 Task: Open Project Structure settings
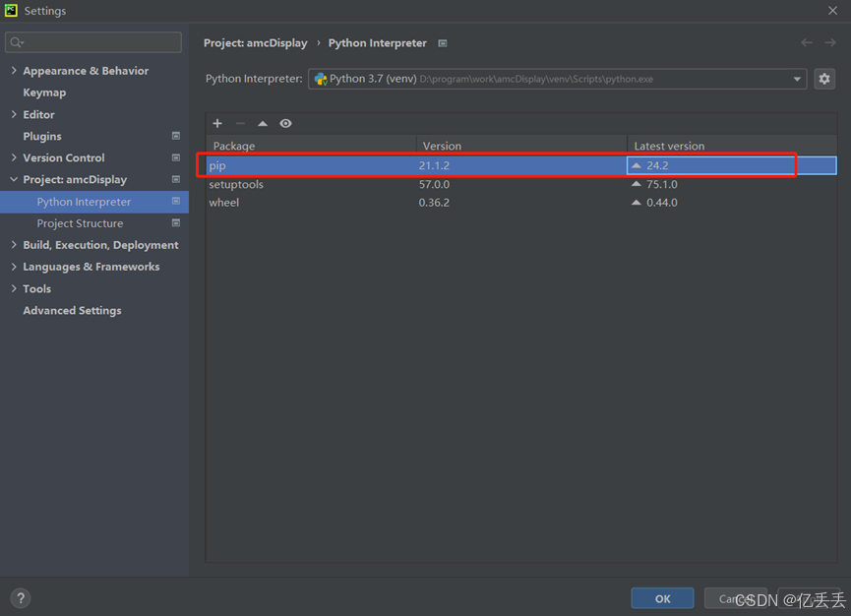(x=80, y=223)
